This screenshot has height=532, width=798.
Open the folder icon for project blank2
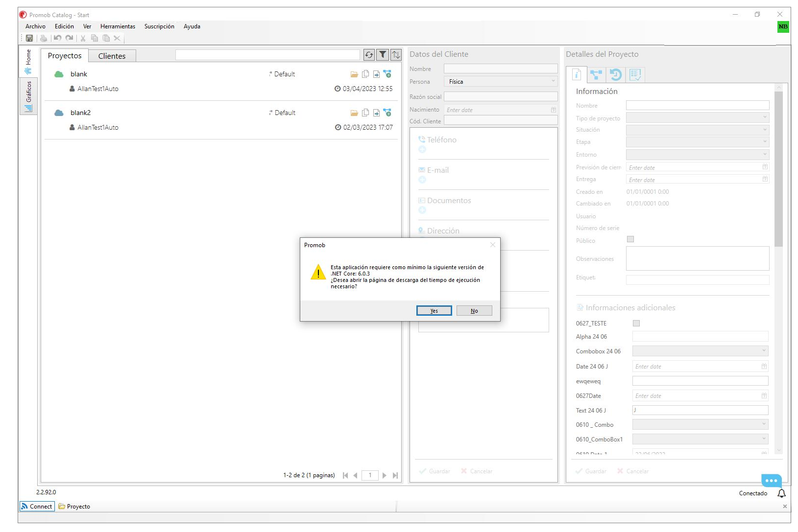354,113
